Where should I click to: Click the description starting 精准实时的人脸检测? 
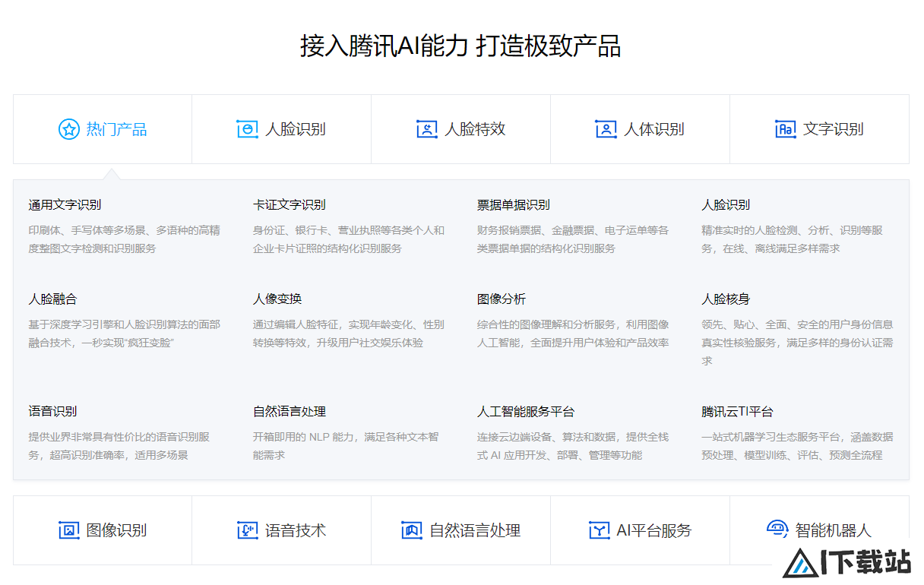[x=792, y=239]
